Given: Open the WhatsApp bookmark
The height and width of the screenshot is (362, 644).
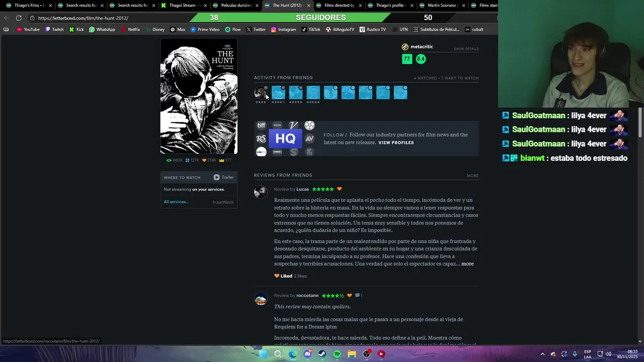Looking at the screenshot, I should 102,29.
